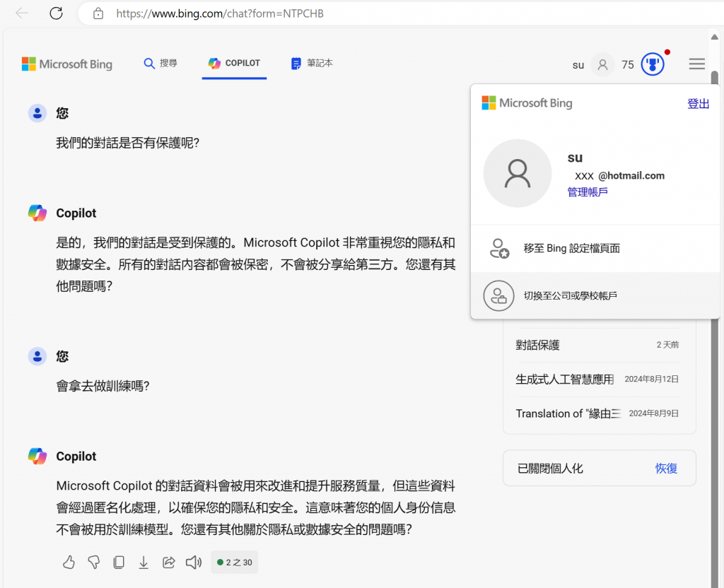Select the COPILOT tab
The width and height of the screenshot is (724, 588).
[234, 63]
